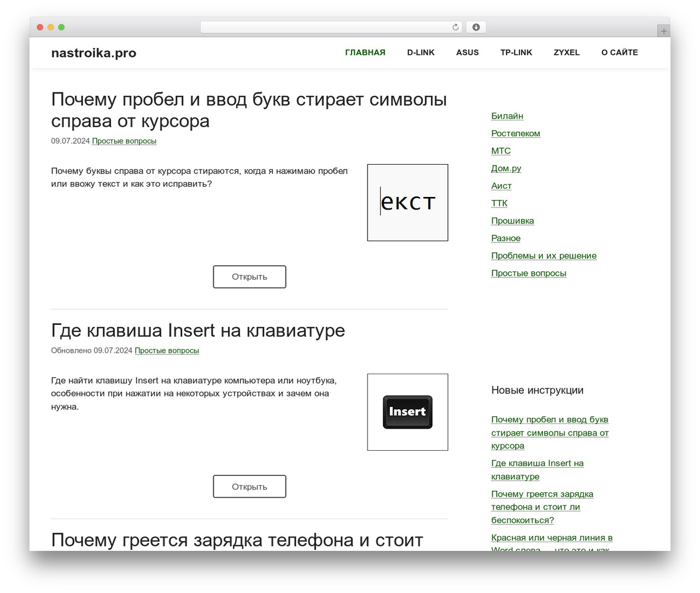This screenshot has height=593, width=700.
Task: Open sidebar link Почему греется зарядка телефона
Action: coord(542,507)
